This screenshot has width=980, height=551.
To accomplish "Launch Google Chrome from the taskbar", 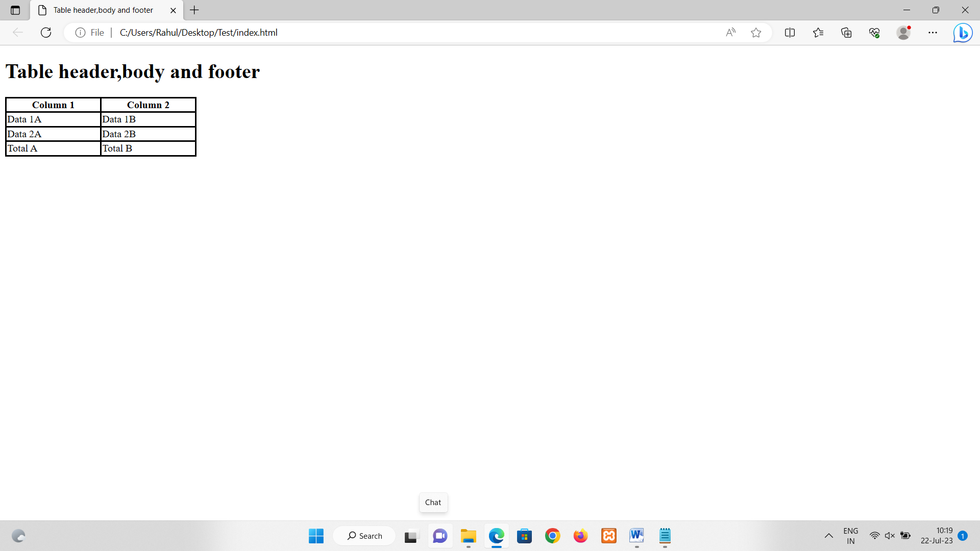I will (552, 536).
